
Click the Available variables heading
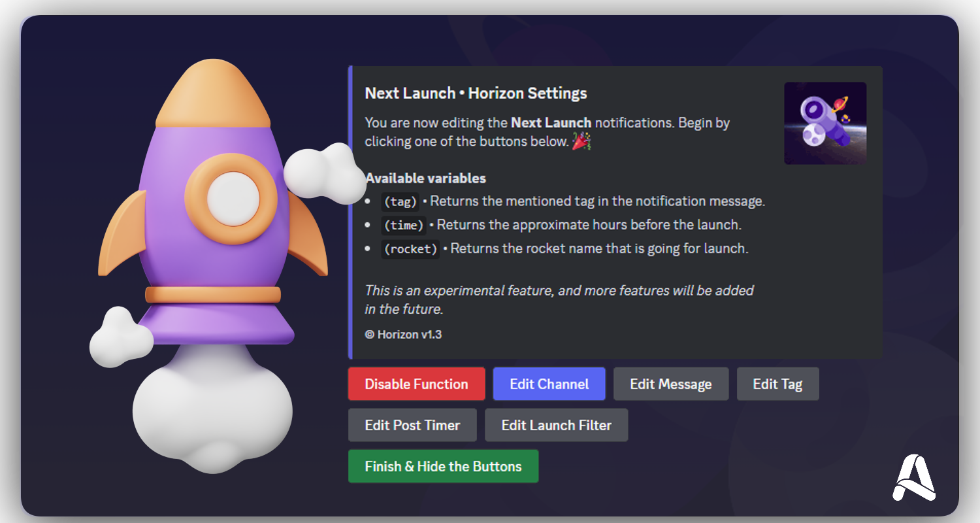coord(425,178)
